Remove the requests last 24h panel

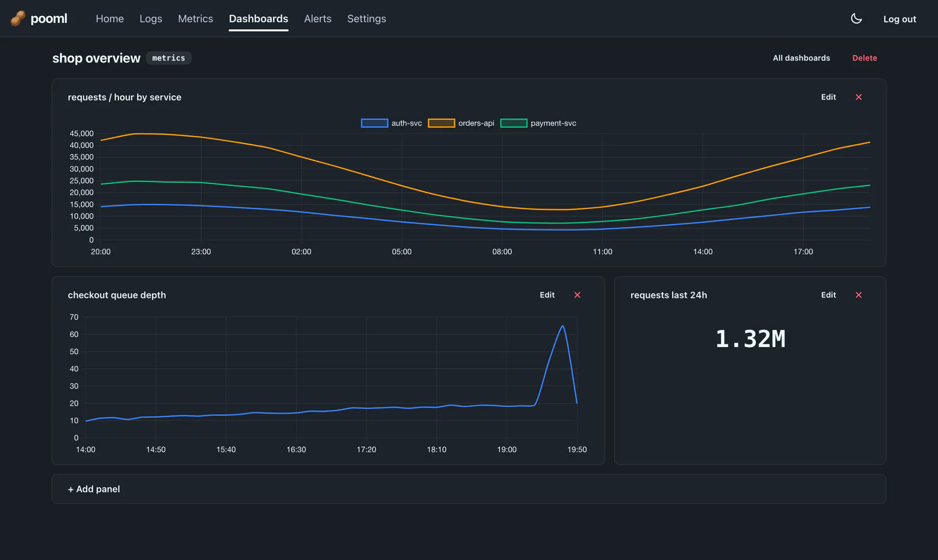859,295
